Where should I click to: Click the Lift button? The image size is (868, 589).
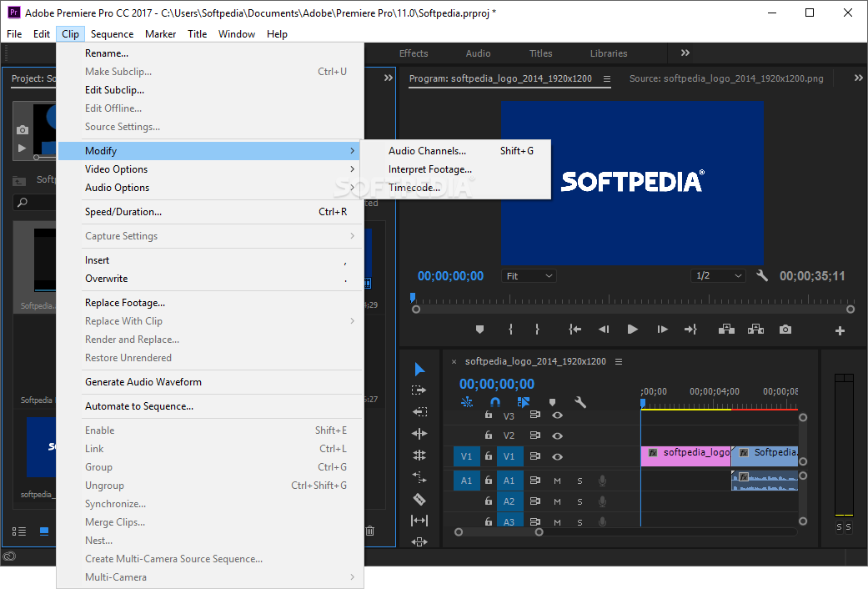(x=726, y=330)
